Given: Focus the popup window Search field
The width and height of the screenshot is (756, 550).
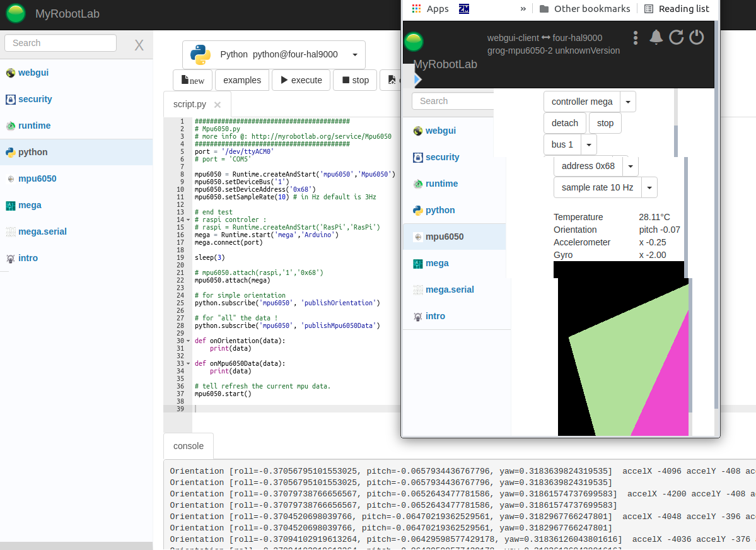Looking at the screenshot, I should pos(453,101).
